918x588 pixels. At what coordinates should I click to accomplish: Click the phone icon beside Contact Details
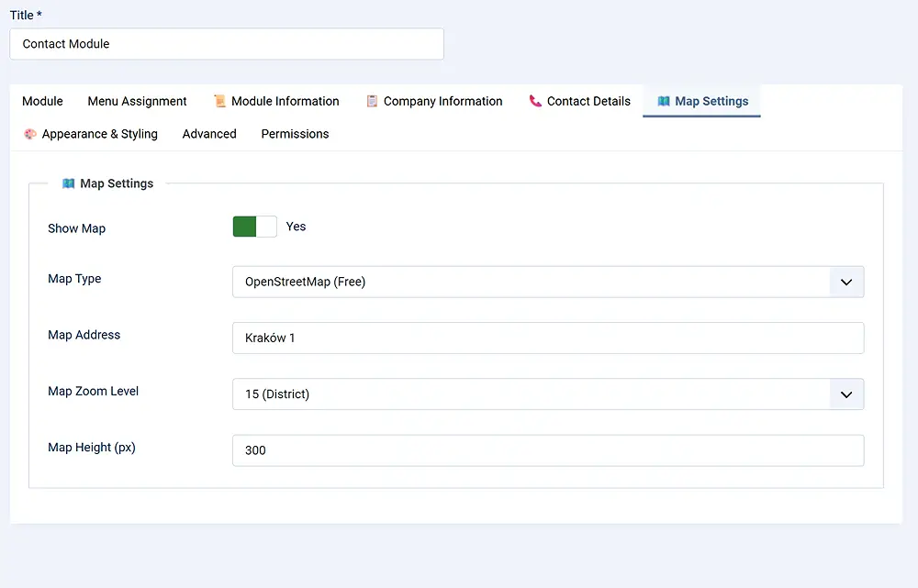click(535, 102)
